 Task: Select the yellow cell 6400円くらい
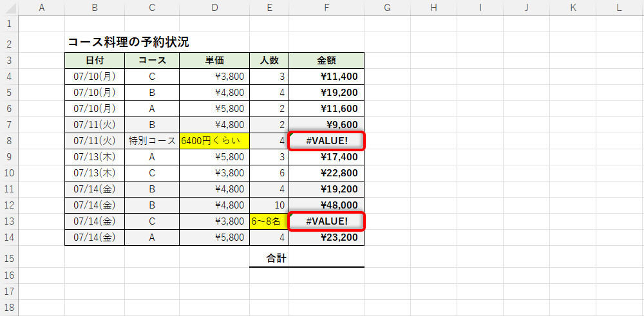pos(214,141)
